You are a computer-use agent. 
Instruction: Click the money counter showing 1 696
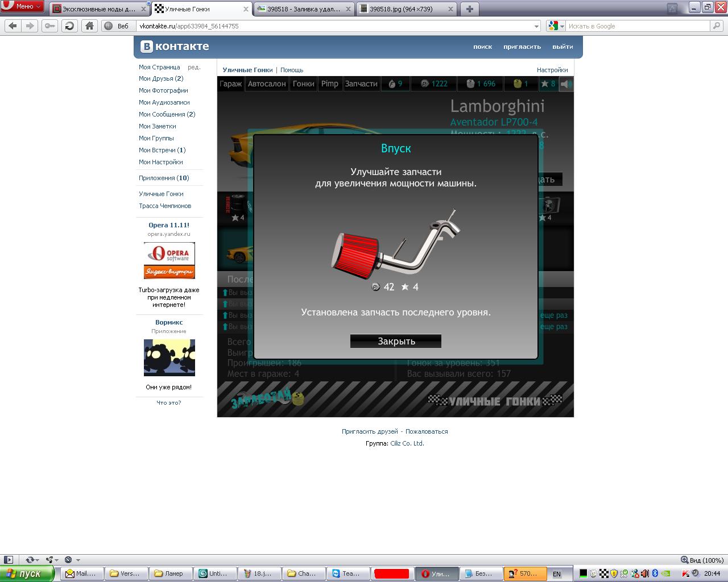[x=481, y=84]
